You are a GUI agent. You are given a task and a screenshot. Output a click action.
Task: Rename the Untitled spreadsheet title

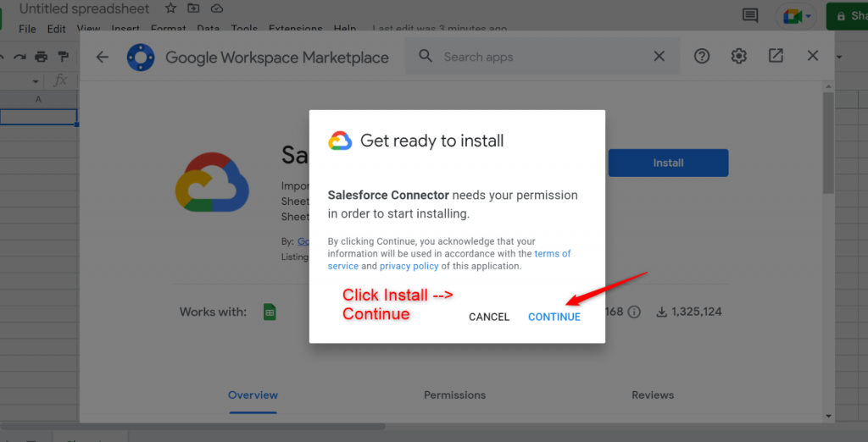pos(84,8)
